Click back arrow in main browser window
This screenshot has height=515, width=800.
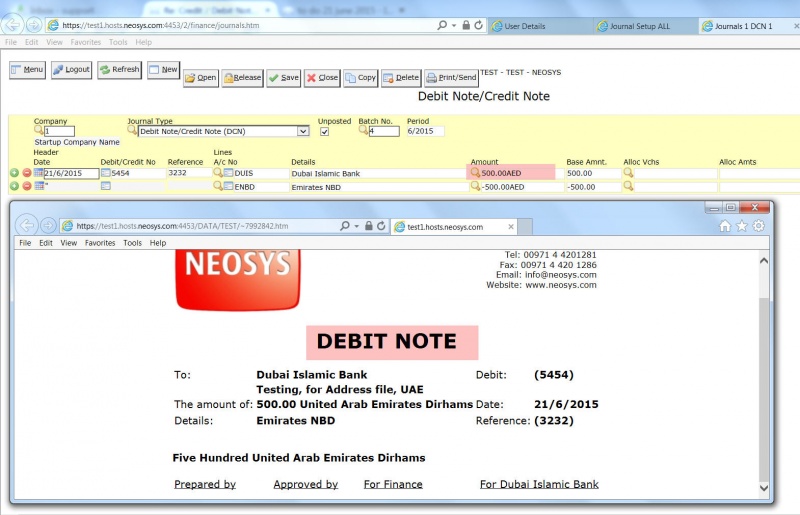12,24
